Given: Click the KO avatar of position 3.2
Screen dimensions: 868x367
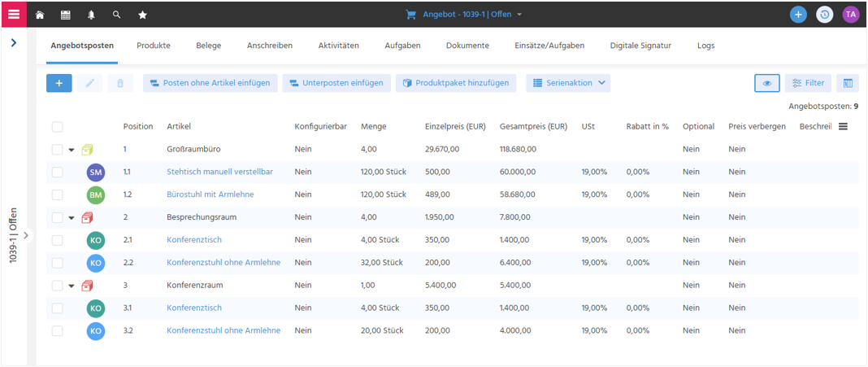Looking at the screenshot, I should pos(96,331).
